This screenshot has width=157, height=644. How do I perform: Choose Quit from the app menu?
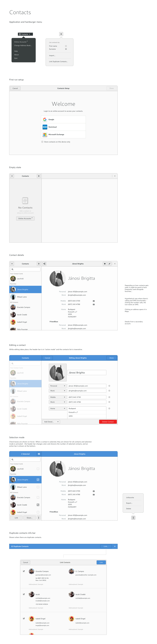click(16, 58)
